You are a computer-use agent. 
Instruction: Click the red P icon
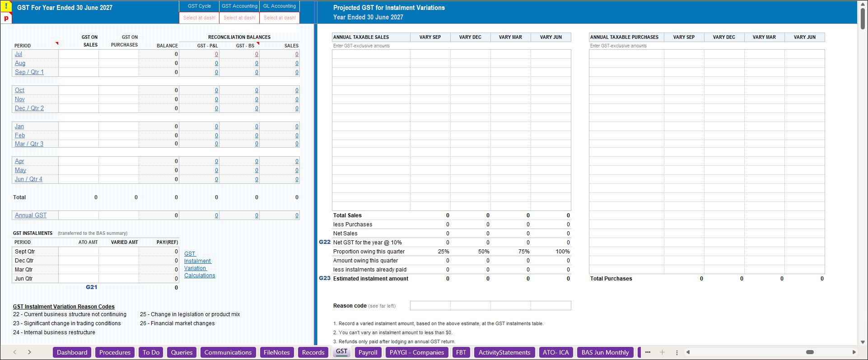tap(6, 18)
